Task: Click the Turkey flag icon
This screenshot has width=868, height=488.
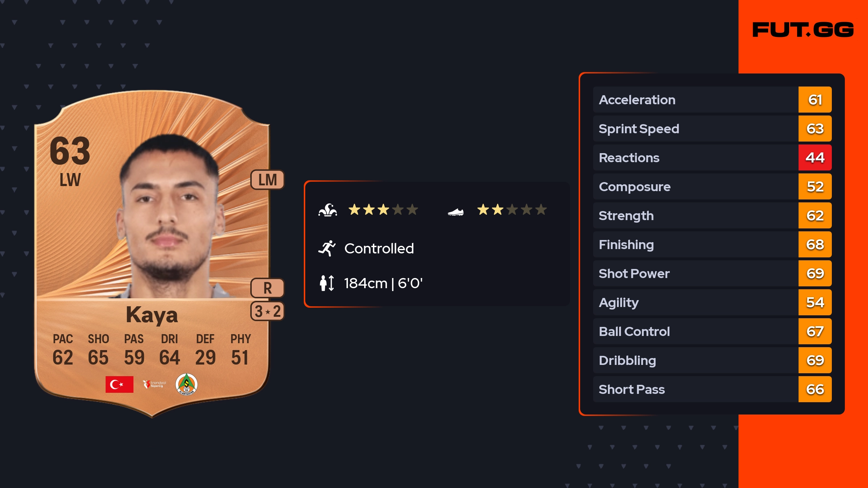Action: tap(119, 384)
